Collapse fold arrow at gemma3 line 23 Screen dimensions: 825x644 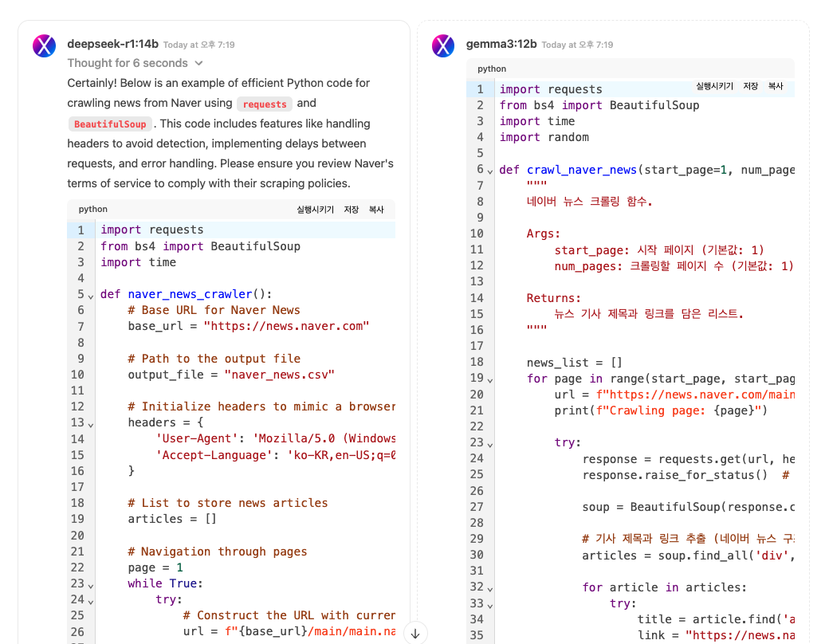pos(490,445)
